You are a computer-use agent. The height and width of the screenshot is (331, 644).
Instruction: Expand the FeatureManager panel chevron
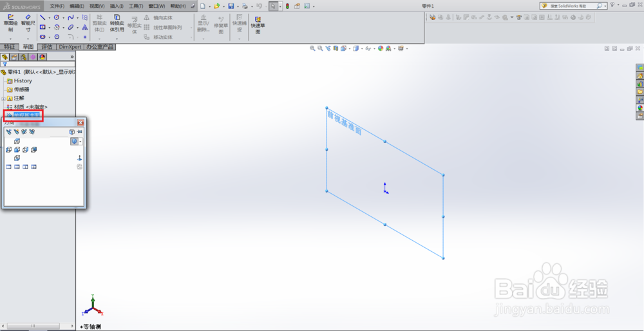(72, 57)
